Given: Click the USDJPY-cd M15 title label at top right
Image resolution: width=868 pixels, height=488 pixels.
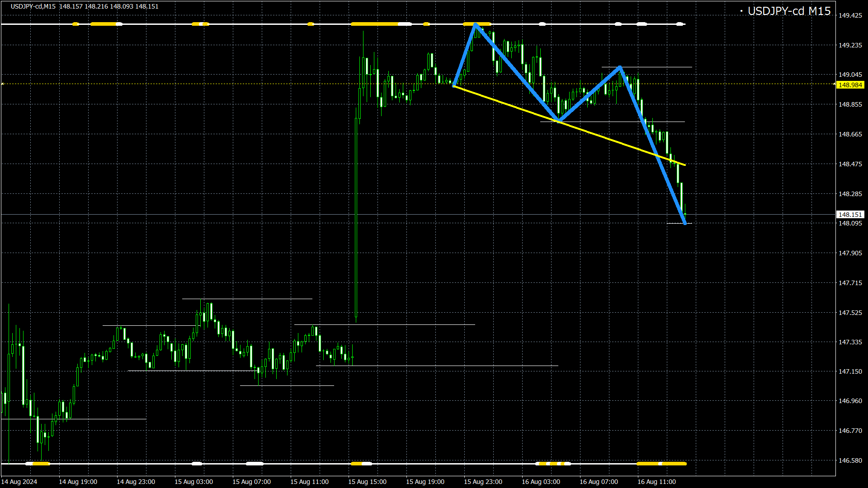Looking at the screenshot, I should coord(789,11).
